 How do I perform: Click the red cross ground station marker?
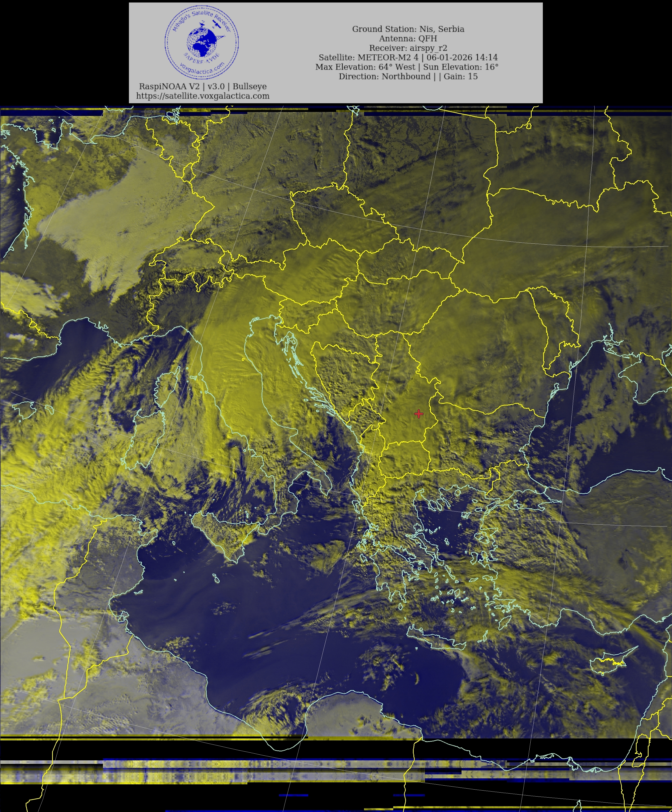pos(418,414)
